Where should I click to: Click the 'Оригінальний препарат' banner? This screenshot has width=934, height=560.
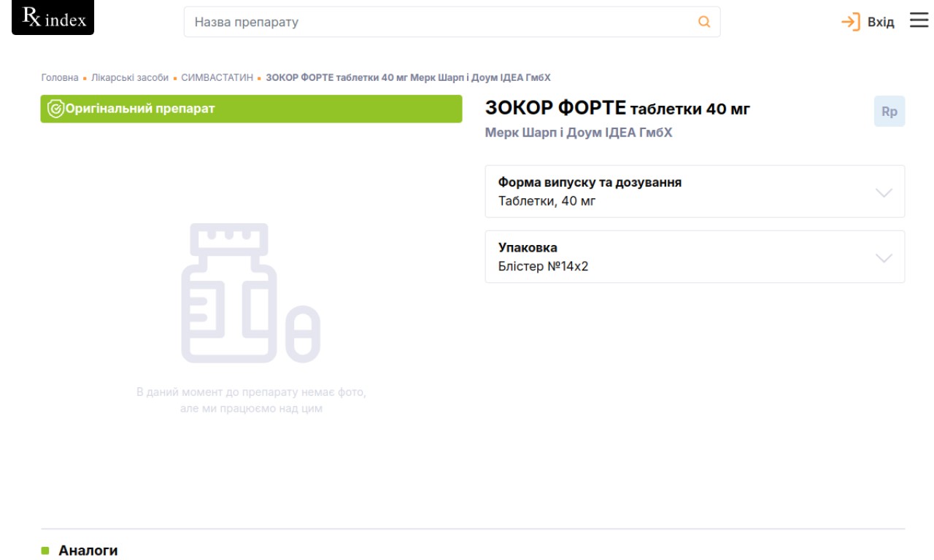[x=251, y=109]
